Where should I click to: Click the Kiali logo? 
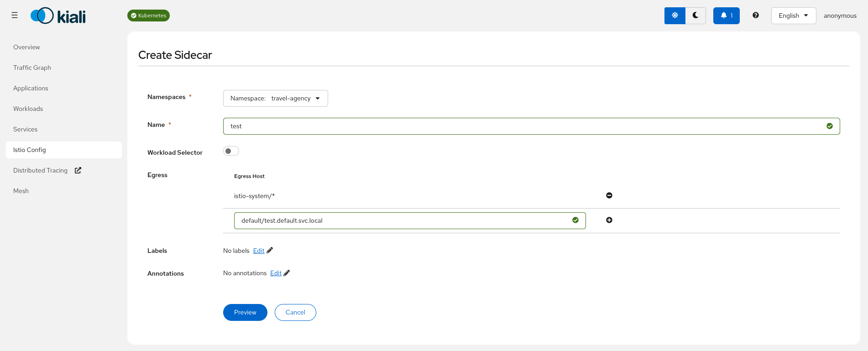pyautogui.click(x=58, y=16)
